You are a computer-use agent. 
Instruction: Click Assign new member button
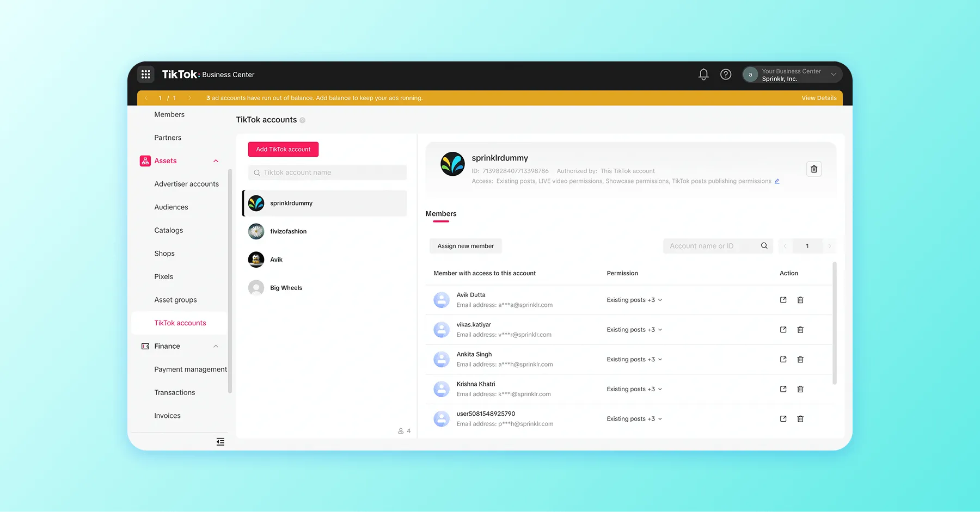coord(465,246)
